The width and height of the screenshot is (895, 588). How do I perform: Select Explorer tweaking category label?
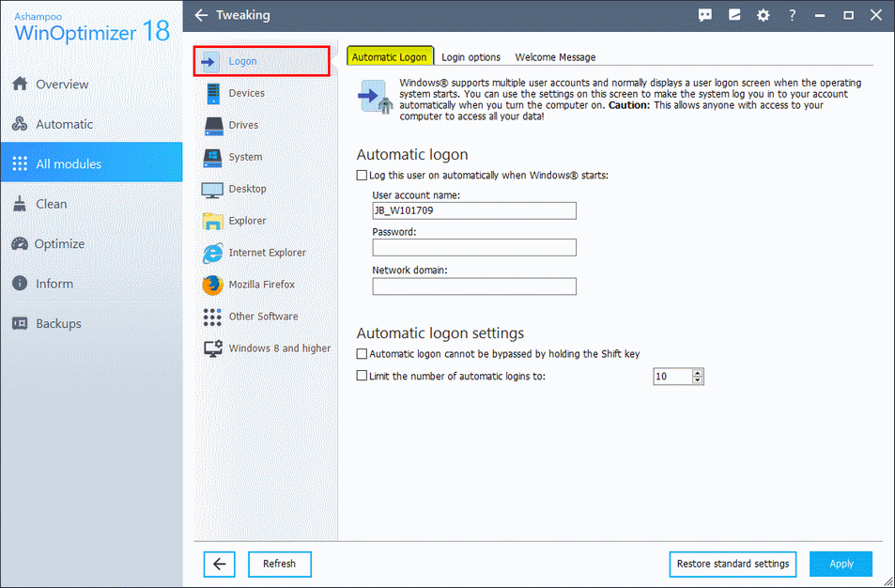tap(247, 221)
